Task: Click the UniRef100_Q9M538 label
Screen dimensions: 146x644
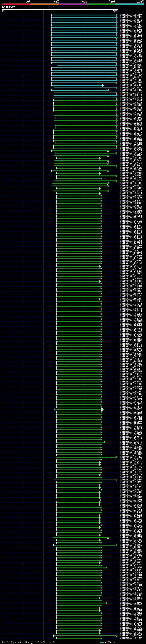Action: pos(131,65)
